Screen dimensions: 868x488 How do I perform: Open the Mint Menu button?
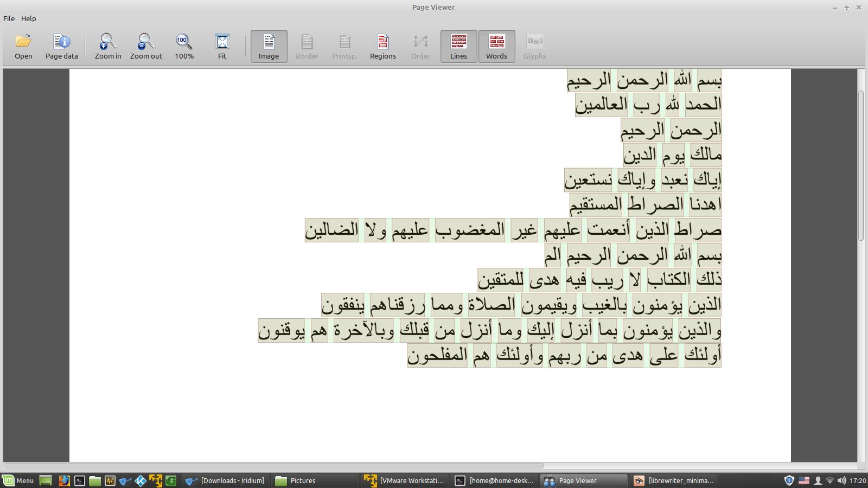pyautogui.click(x=18, y=480)
